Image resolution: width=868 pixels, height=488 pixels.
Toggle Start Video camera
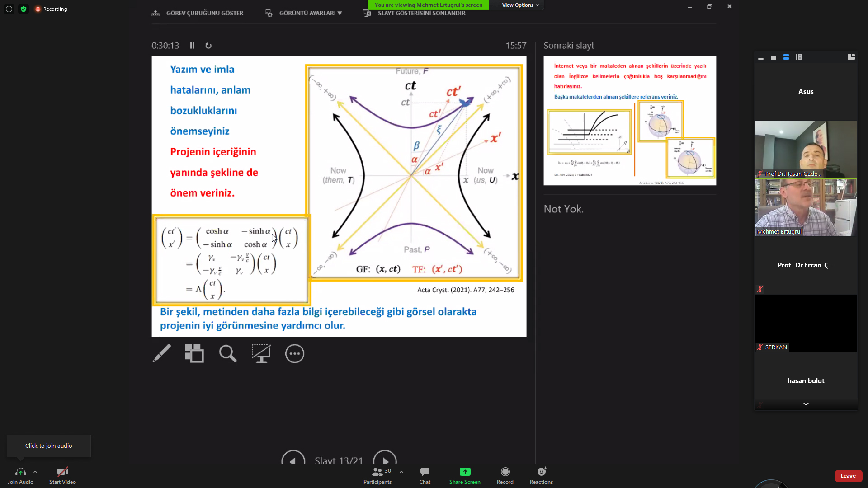point(62,475)
